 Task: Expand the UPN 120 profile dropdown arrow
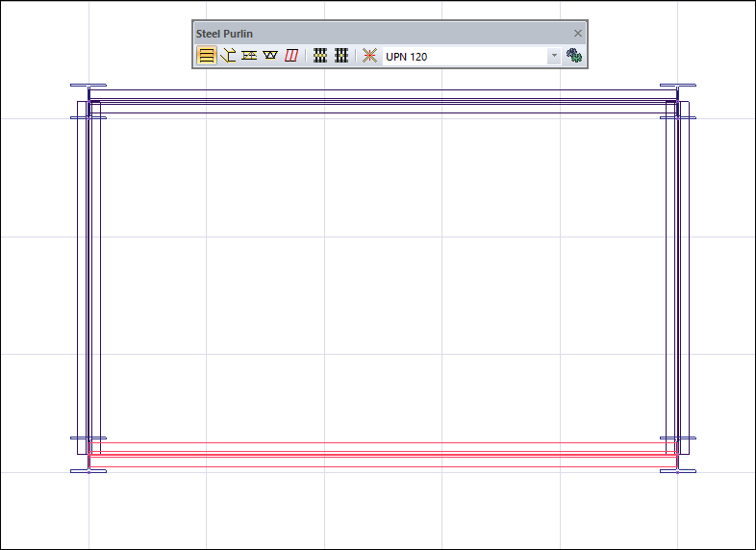tap(554, 56)
